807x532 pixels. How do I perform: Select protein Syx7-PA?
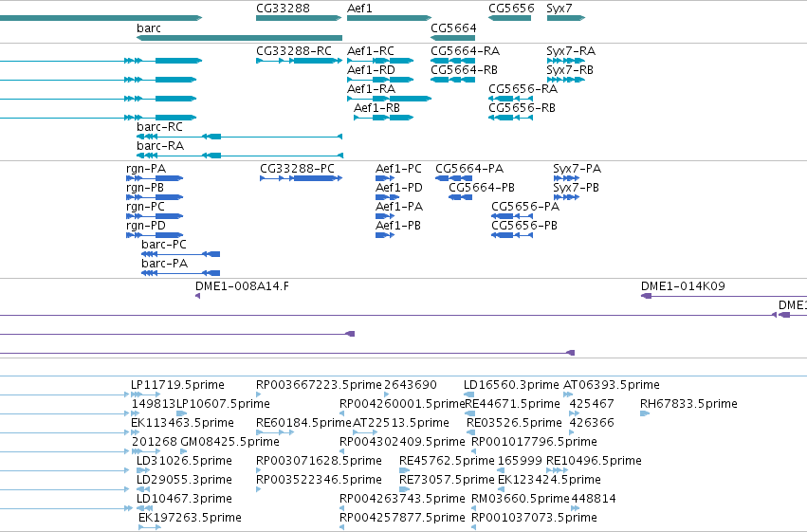tap(566, 178)
